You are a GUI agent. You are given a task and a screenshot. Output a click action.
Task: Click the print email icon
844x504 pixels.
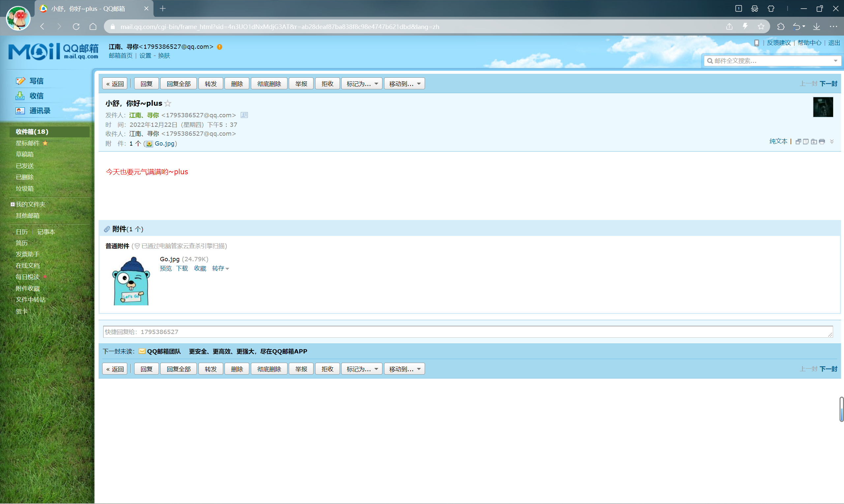822,142
